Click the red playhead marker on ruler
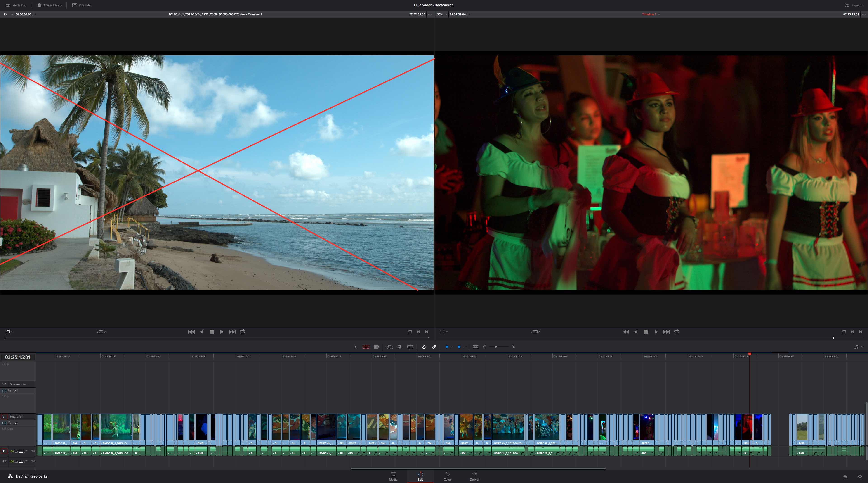Screen dimensions: 868x483 point(750,354)
